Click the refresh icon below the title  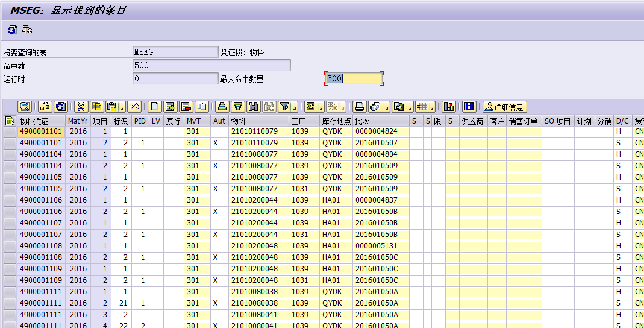coord(12,30)
